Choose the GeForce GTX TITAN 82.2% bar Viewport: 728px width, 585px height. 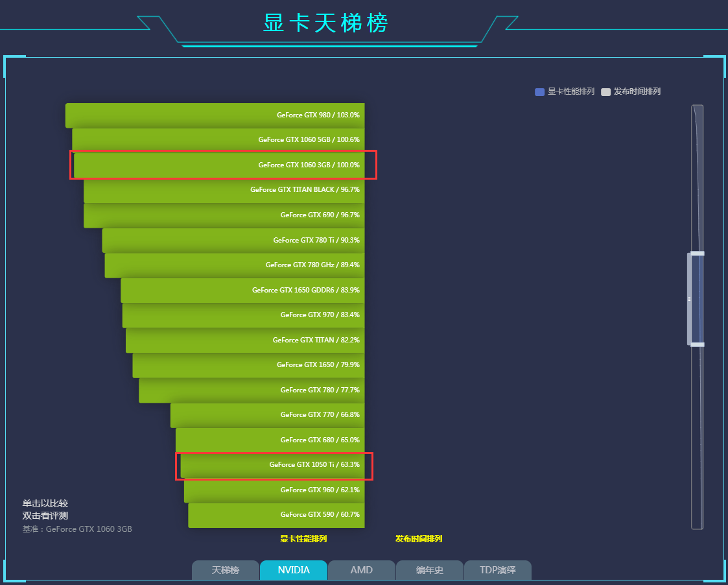[x=245, y=340]
